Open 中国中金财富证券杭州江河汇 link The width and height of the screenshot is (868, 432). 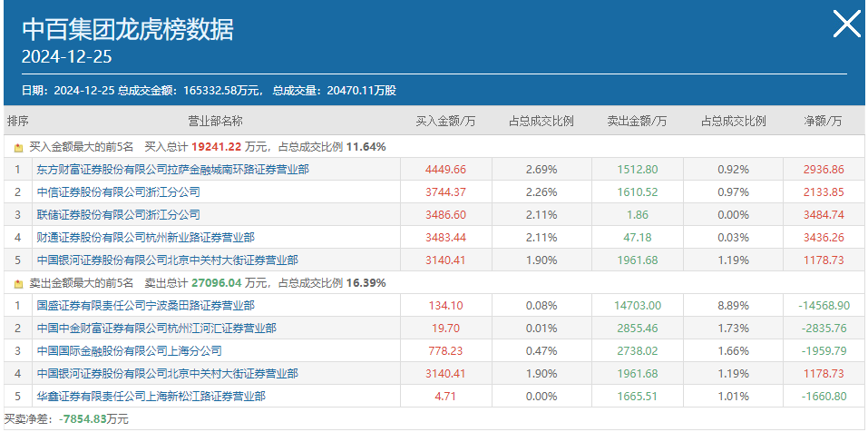(x=156, y=329)
